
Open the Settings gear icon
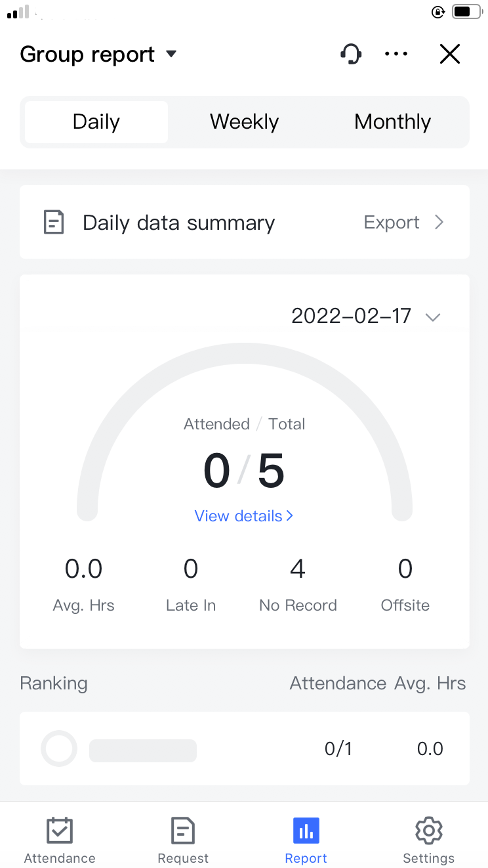pos(428,831)
